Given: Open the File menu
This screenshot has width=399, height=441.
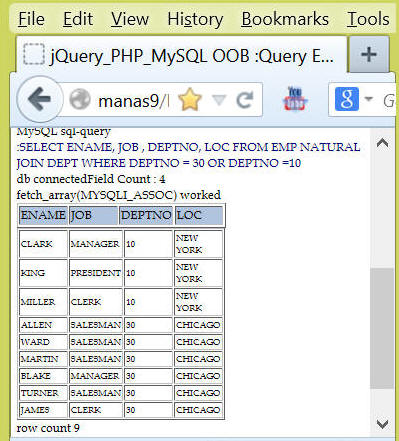Looking at the screenshot, I should click(x=31, y=19).
